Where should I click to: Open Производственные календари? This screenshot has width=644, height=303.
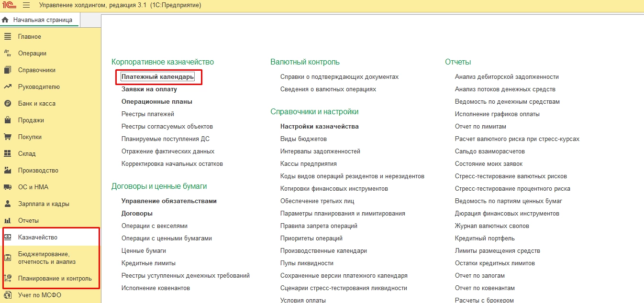coord(323,251)
